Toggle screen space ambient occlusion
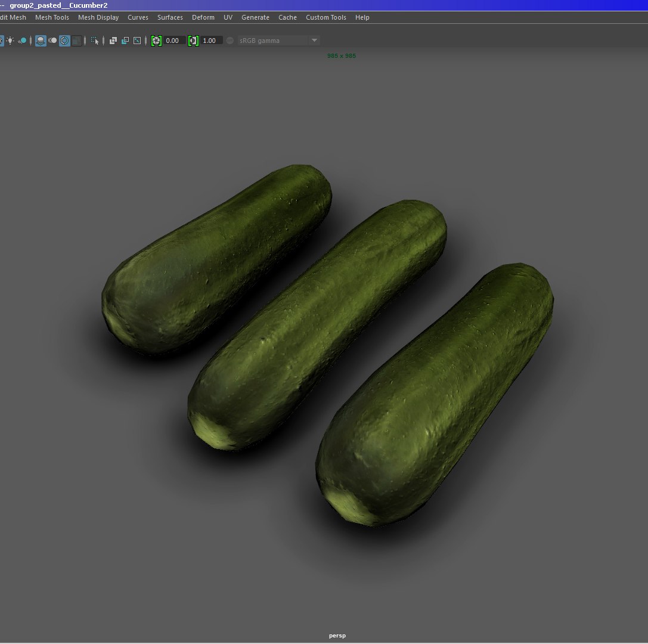Screen dimensions: 648x644 [x=41, y=41]
